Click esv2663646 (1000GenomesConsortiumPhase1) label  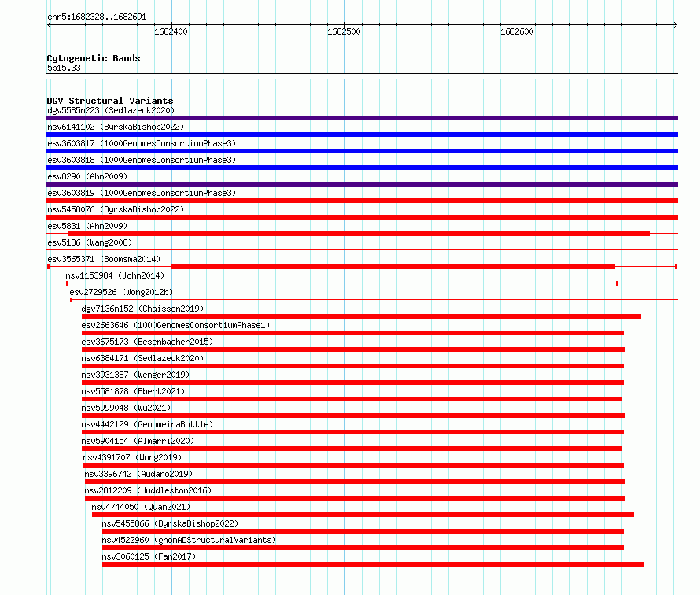(x=175, y=325)
